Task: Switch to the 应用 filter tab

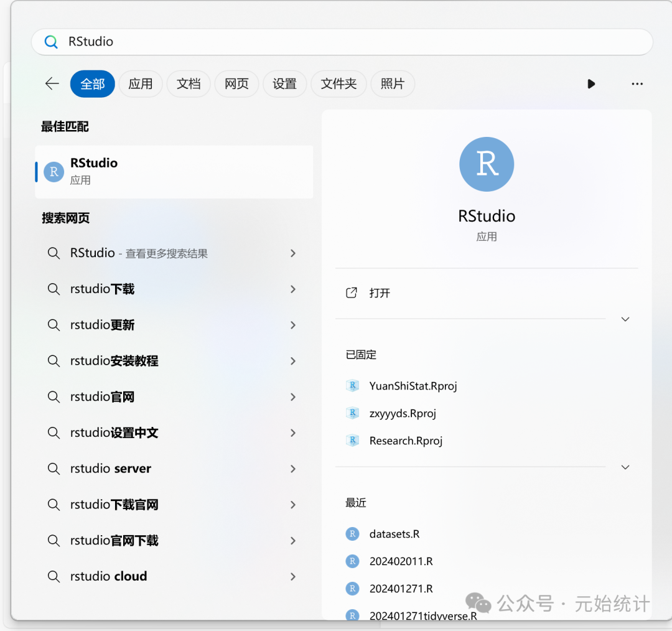Action: pyautogui.click(x=141, y=84)
